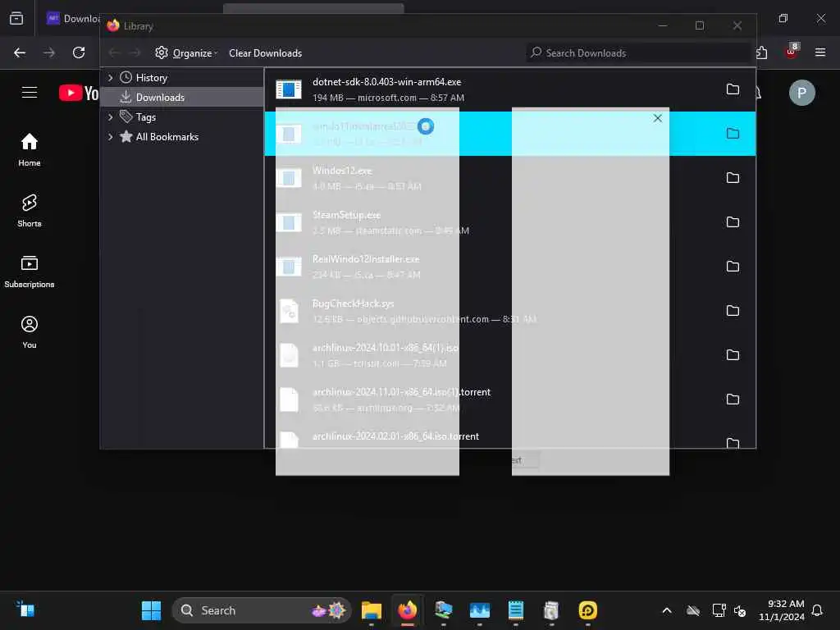The width and height of the screenshot is (840, 630).
Task: Expand the Tags tree item
Action: [x=111, y=116]
